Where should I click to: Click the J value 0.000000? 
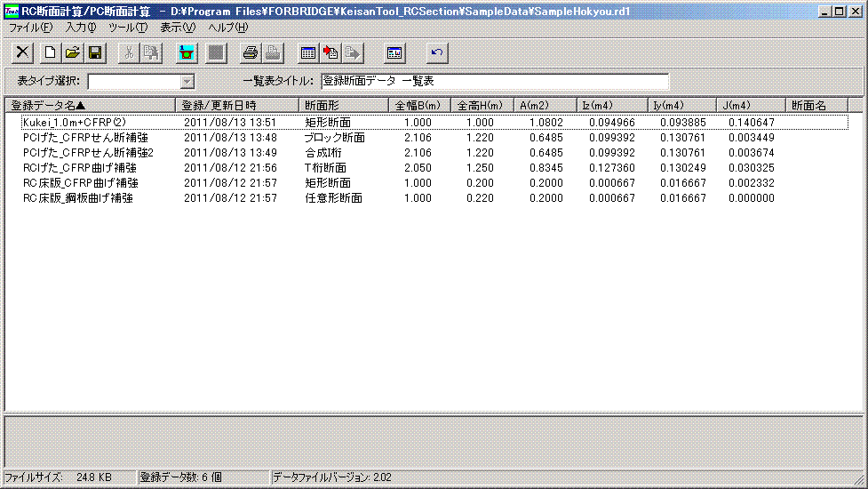752,197
